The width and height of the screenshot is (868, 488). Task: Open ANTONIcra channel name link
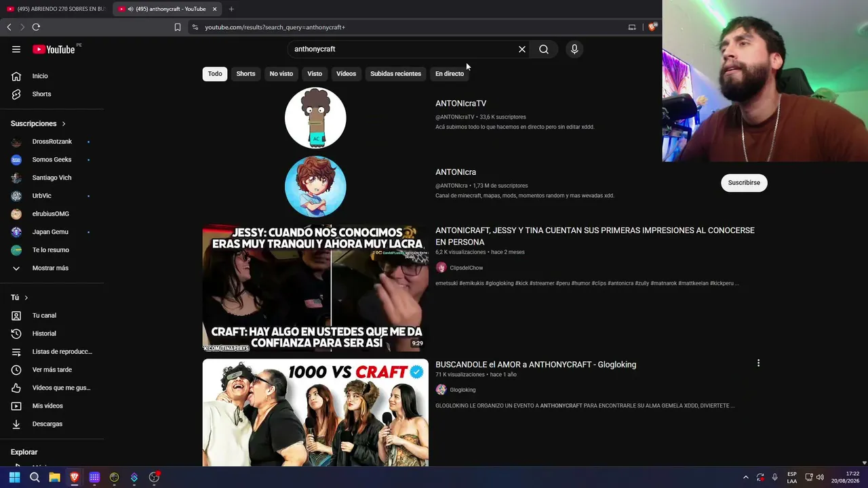(x=456, y=172)
